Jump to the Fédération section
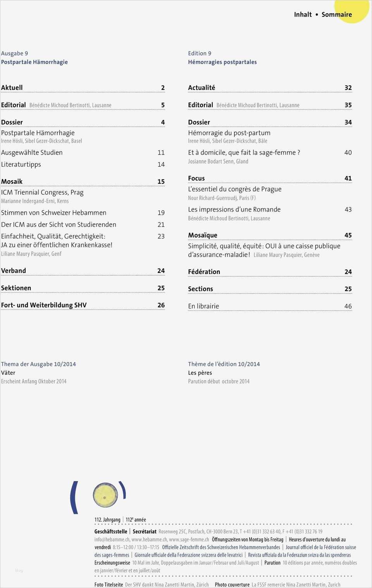 click(x=204, y=272)
